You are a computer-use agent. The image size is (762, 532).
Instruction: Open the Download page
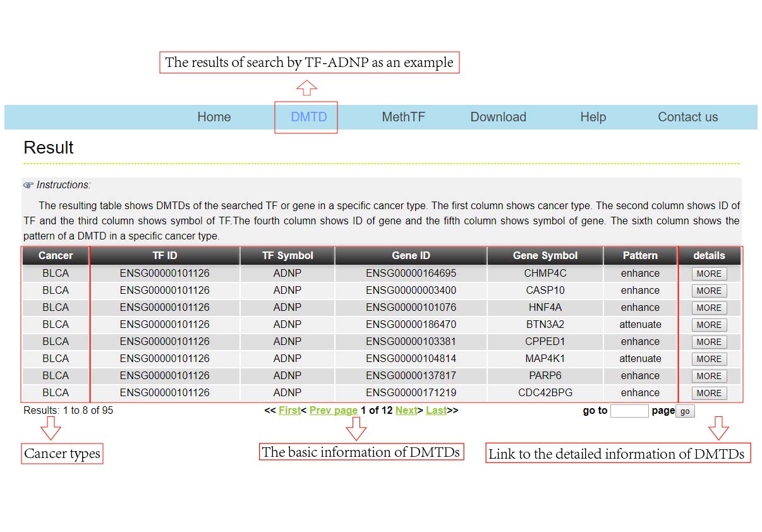tap(498, 117)
